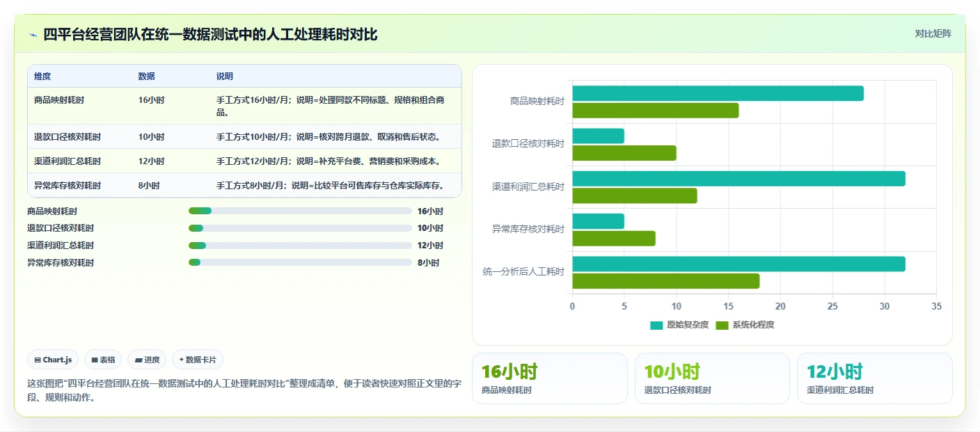980x432 pixels.
Task: Click the chart title heading text
Action: pyautogui.click(x=210, y=34)
